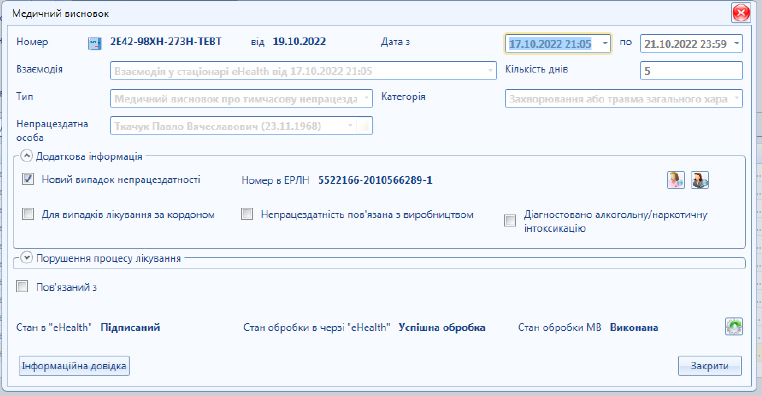The height and width of the screenshot is (396, 762).
Task: Toggle the Пов'язаний з checkbox
Action: 22,286
